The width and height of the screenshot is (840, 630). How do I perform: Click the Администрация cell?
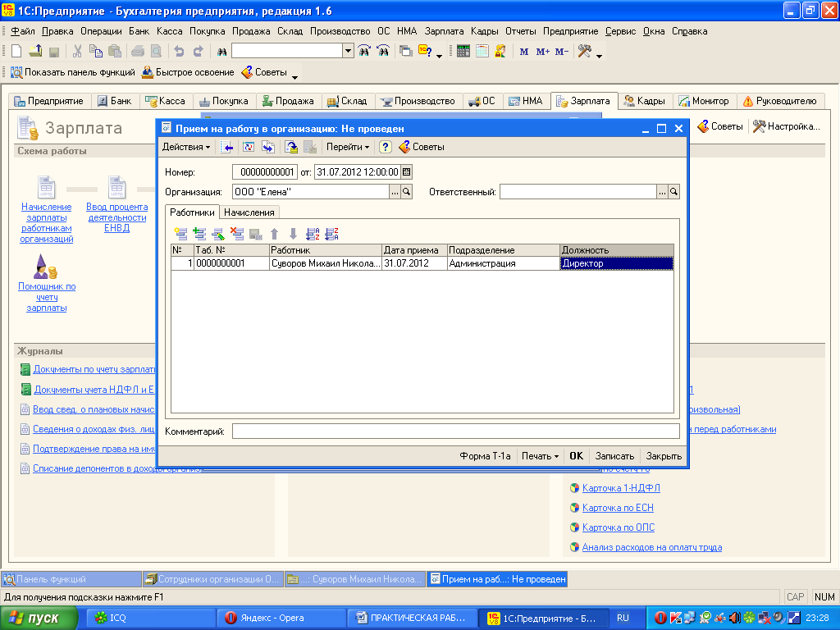(504, 263)
